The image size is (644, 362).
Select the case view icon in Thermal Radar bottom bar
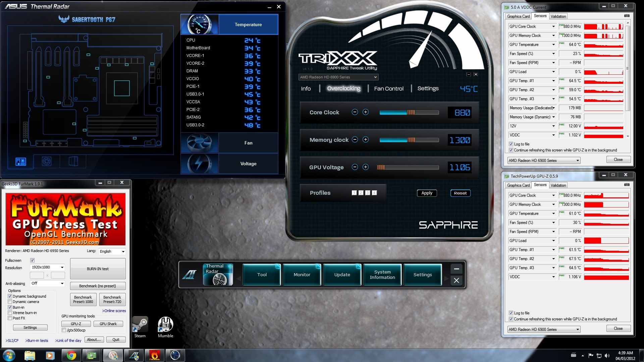[x=73, y=162]
